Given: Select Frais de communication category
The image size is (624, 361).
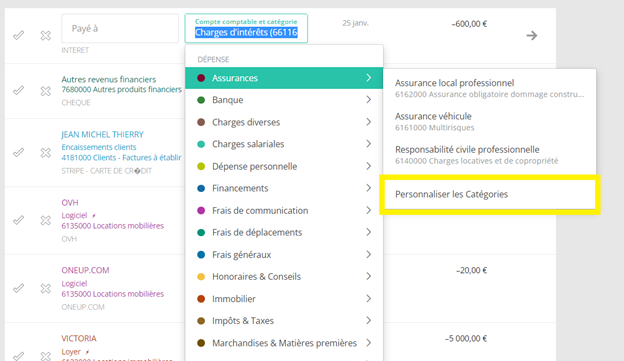Looking at the screenshot, I should (x=284, y=211).
